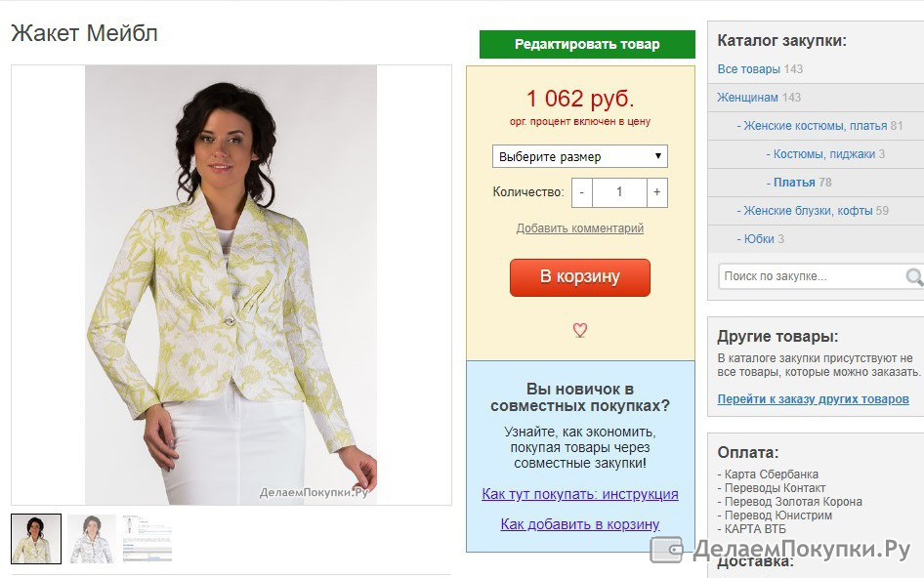Open Перейти к заказу других товаров link
Image resolution: width=924 pixels, height=578 pixels.
coord(814,399)
